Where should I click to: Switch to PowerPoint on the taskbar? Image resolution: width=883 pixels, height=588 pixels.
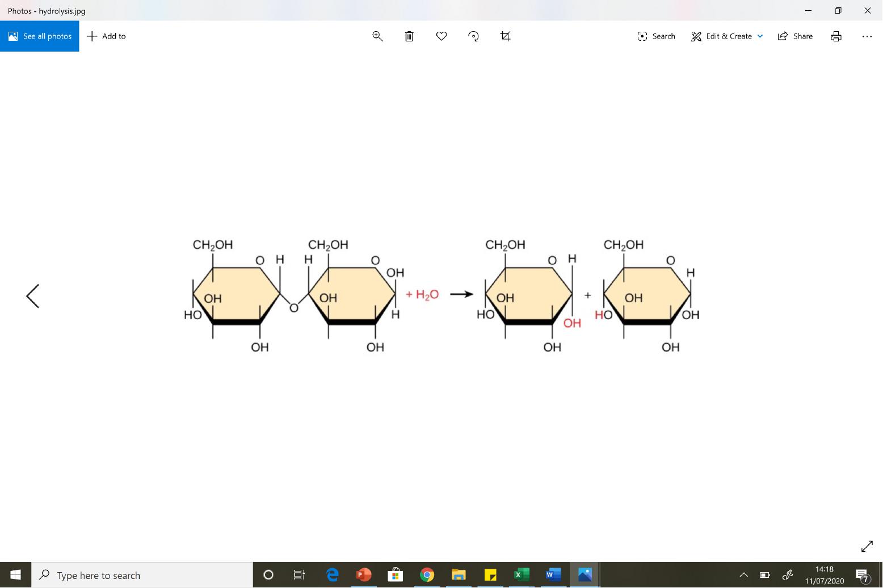[364, 575]
